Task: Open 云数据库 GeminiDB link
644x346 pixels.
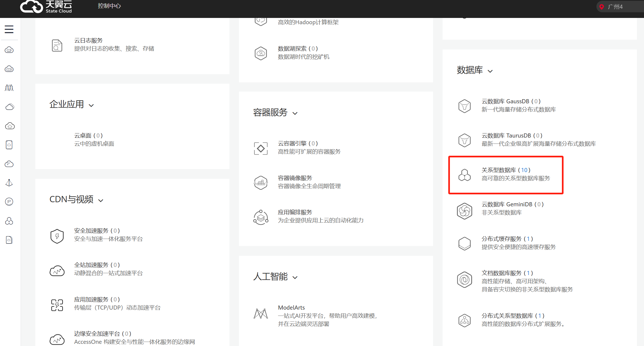Action: pos(512,204)
